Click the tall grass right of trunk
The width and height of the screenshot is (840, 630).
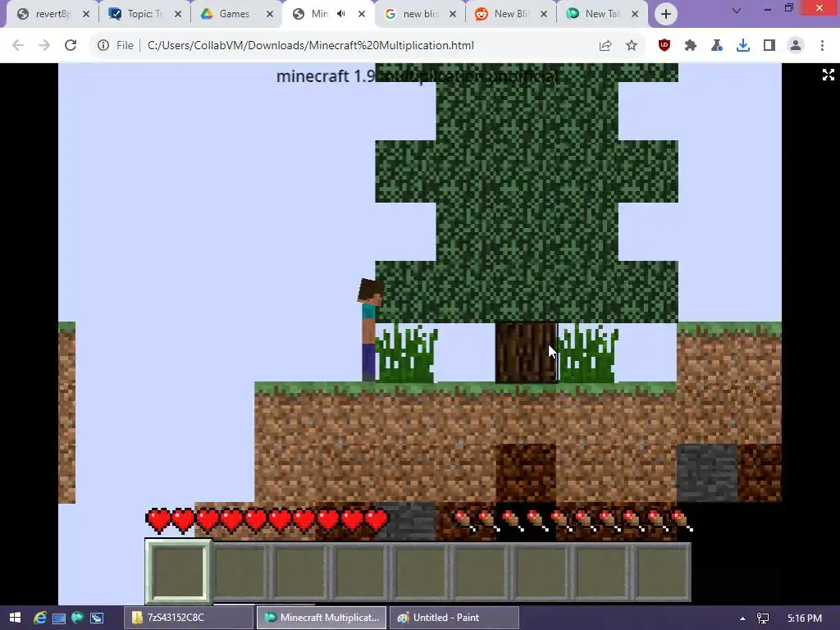(x=588, y=353)
